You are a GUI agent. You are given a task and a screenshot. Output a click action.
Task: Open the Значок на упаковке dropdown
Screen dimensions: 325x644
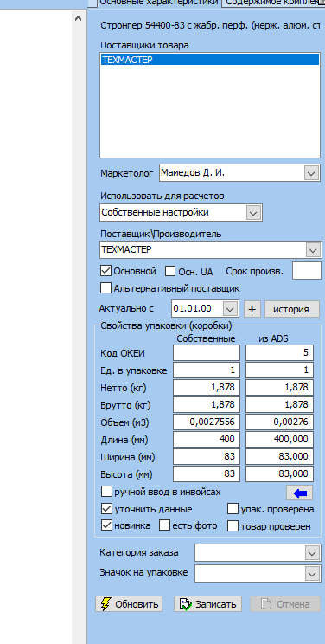pyautogui.click(x=313, y=573)
